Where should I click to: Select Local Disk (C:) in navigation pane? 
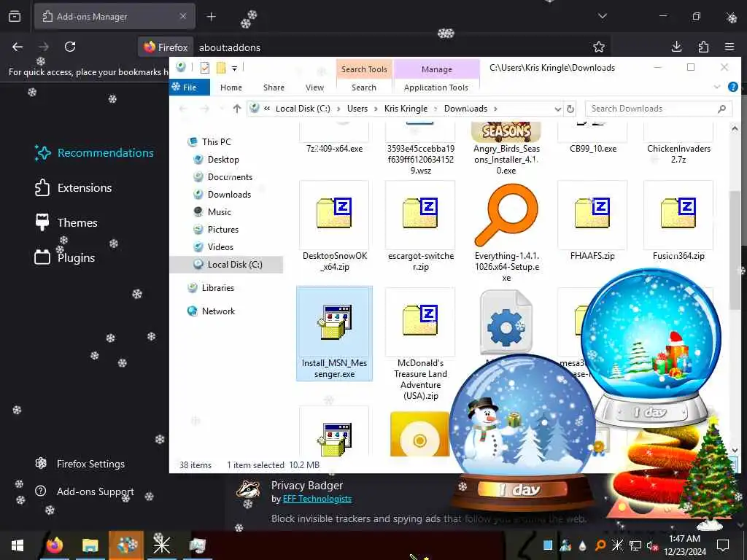coord(226,264)
